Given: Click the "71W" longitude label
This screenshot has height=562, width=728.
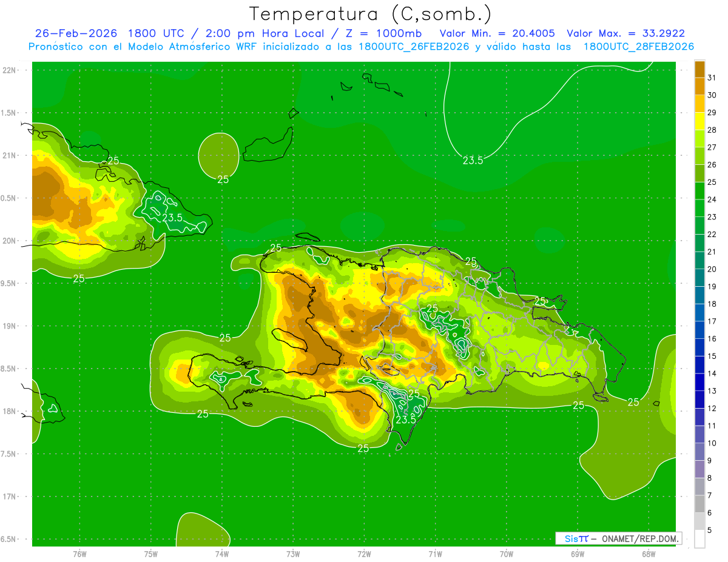Looking at the screenshot, I should pyautogui.click(x=435, y=554).
